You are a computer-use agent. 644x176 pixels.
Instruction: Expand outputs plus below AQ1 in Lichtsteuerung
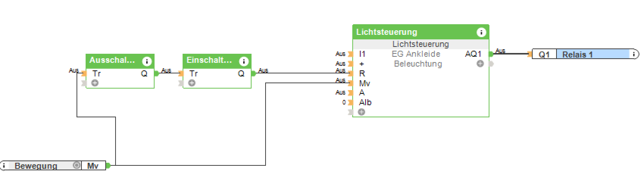(x=480, y=64)
